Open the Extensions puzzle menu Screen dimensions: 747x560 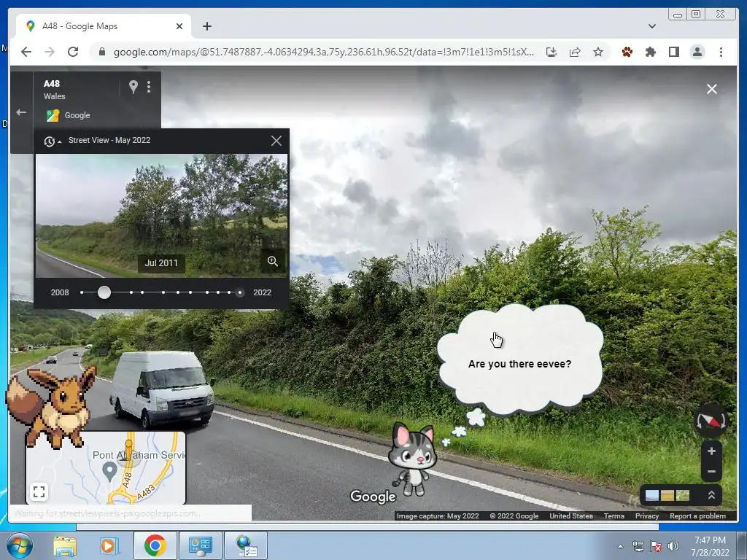pos(650,52)
